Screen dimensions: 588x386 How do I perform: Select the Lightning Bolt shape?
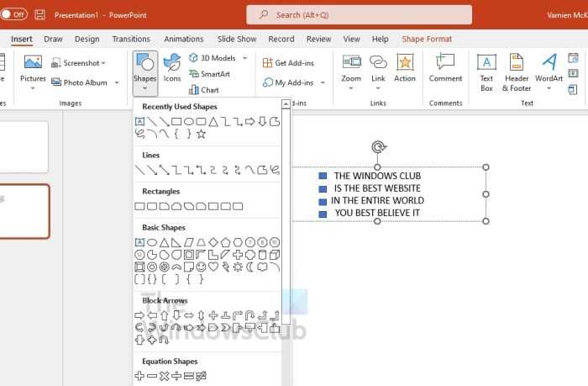tap(226, 267)
